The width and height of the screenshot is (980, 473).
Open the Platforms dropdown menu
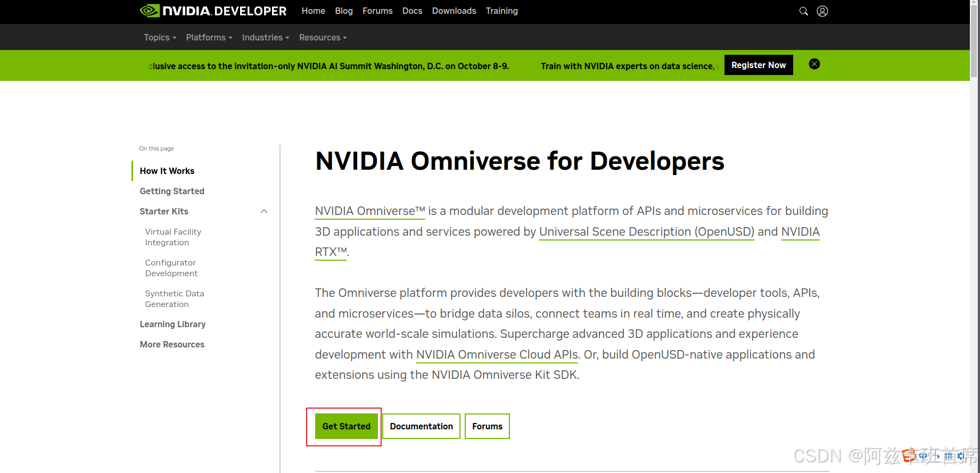209,38
